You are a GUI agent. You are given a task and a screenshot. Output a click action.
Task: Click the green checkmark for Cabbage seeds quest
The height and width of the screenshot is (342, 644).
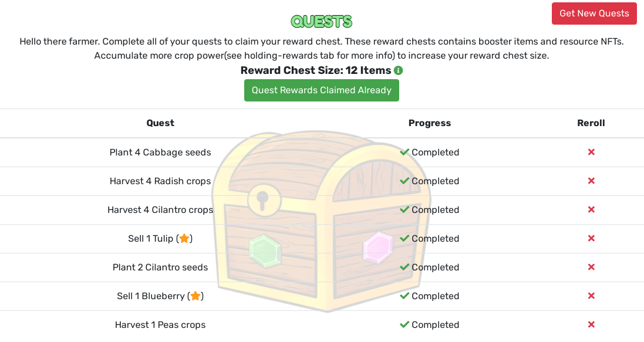pyautogui.click(x=404, y=153)
